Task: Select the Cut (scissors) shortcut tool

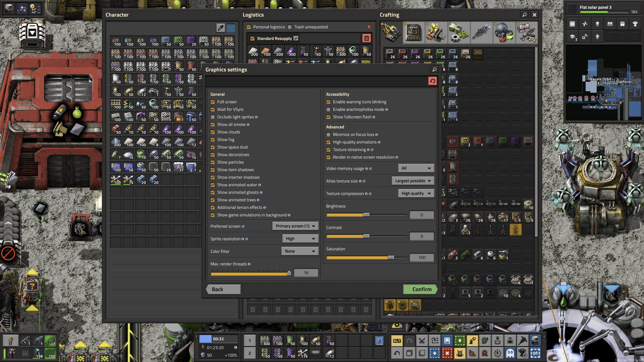Action: (x=422, y=341)
